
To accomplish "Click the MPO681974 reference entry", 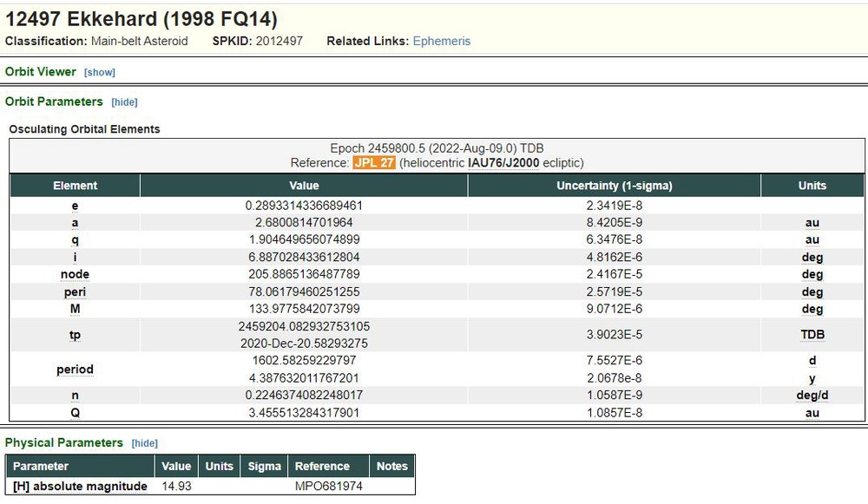I will tap(328, 486).
